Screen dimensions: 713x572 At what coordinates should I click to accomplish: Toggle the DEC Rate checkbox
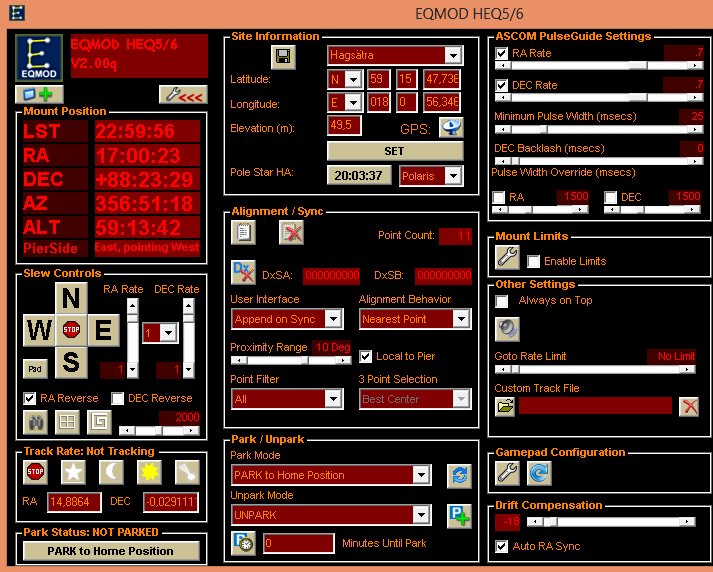(502, 85)
